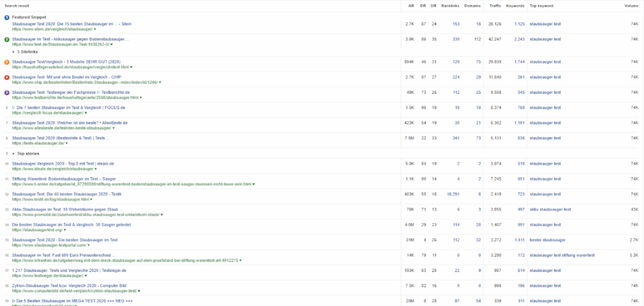Click the green position 2 badge
644x306 pixels.
click(x=6, y=39)
